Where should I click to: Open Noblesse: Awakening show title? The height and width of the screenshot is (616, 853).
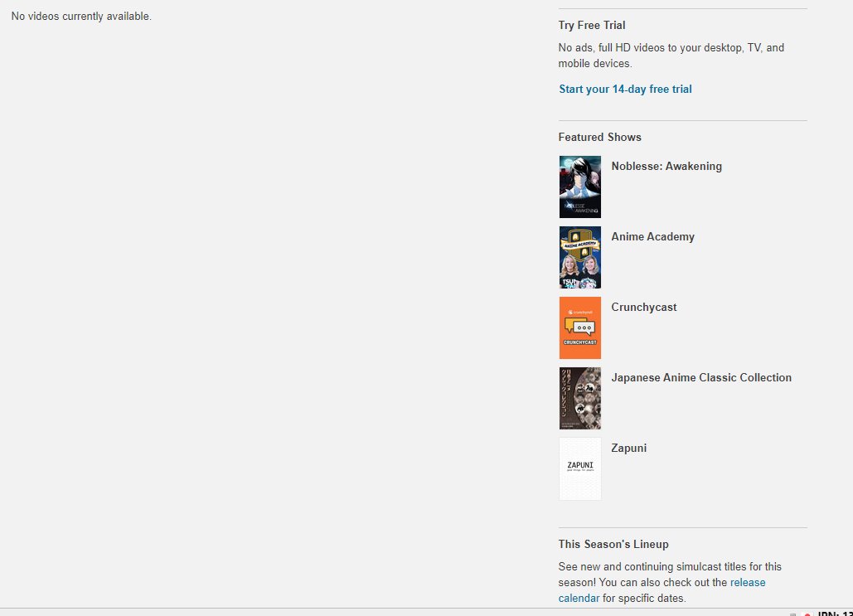tap(666, 166)
